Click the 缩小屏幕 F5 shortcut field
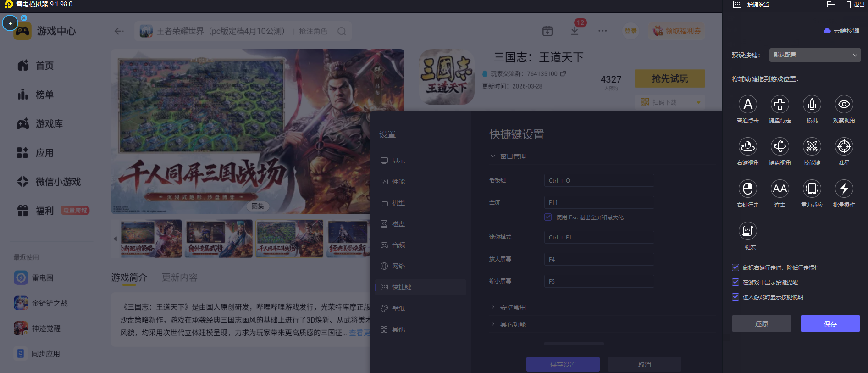Image resolution: width=868 pixels, height=373 pixels. pos(599,281)
